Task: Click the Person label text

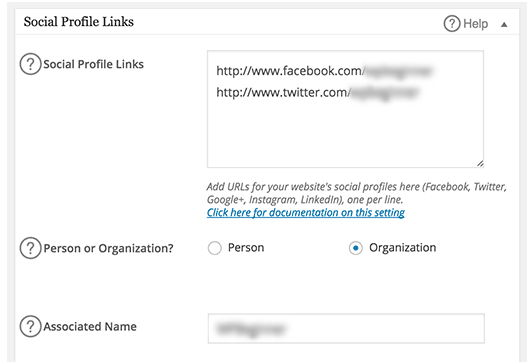Action: [x=246, y=247]
